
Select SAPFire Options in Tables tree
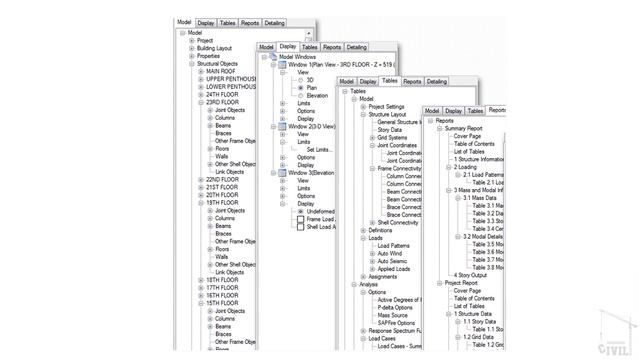[x=396, y=323]
